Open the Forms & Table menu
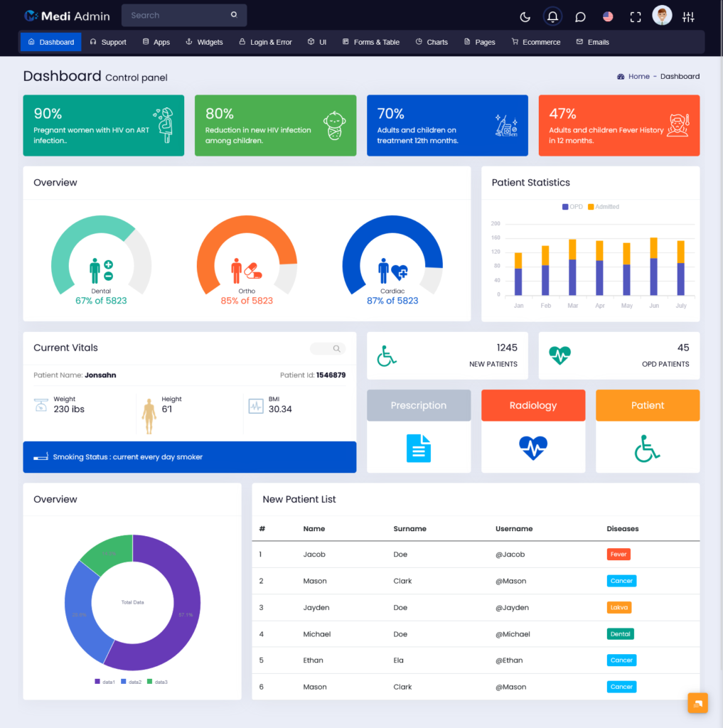 (x=370, y=42)
